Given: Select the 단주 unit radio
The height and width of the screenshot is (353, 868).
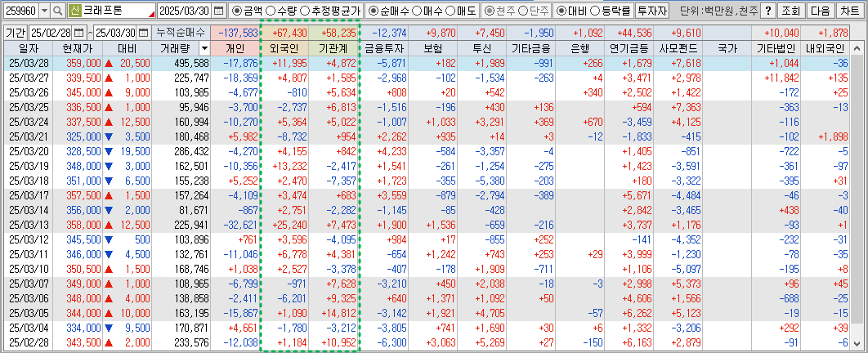Looking at the screenshot, I should (x=522, y=11).
